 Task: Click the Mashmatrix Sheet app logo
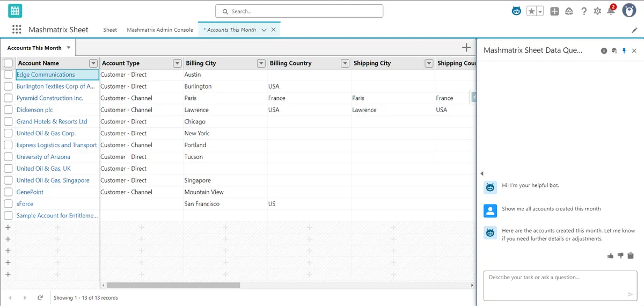point(15,11)
